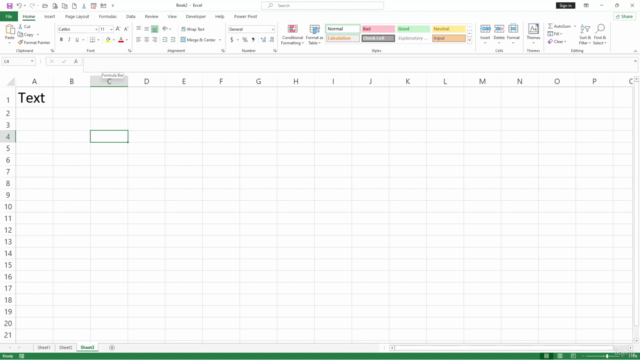Decrease the indent
The height and width of the screenshot is (360, 640).
(164, 40)
